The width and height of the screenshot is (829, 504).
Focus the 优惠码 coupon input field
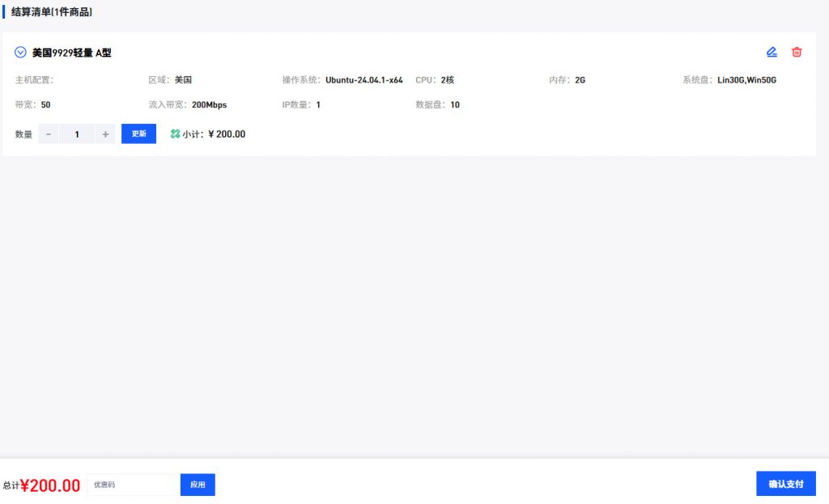(133, 485)
